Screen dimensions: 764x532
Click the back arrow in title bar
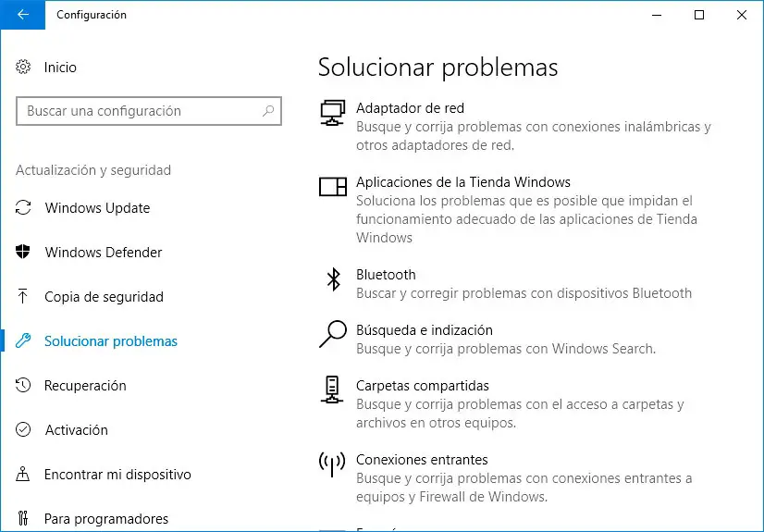pyautogui.click(x=21, y=15)
